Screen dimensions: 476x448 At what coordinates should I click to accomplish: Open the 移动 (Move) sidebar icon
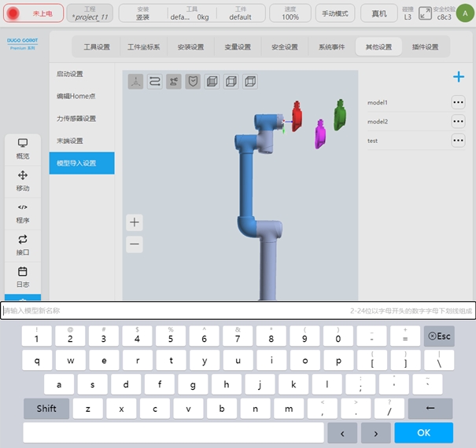click(x=23, y=181)
